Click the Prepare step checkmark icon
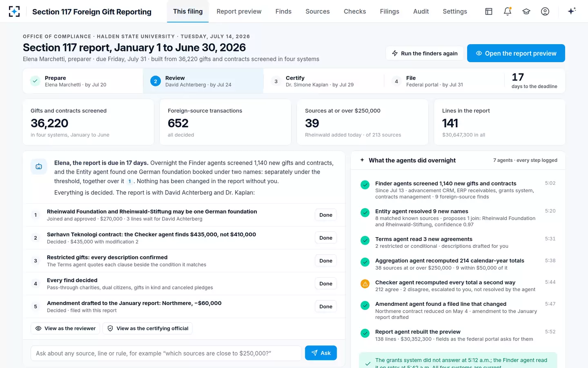The image size is (588, 368). click(x=35, y=81)
